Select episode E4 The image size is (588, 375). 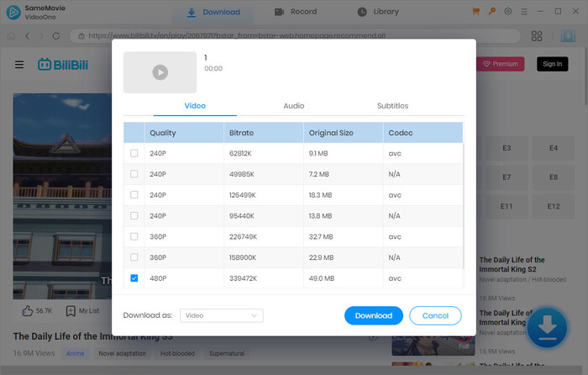point(554,148)
